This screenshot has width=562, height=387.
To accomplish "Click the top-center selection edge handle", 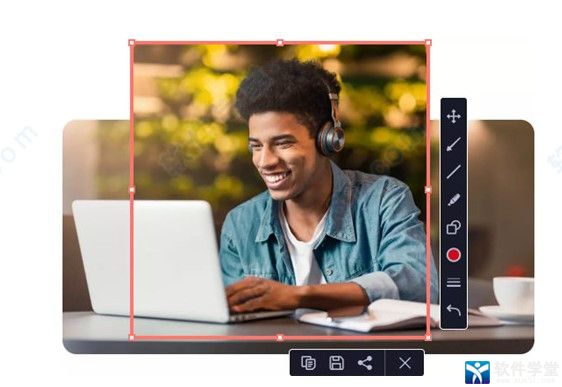I will point(280,43).
